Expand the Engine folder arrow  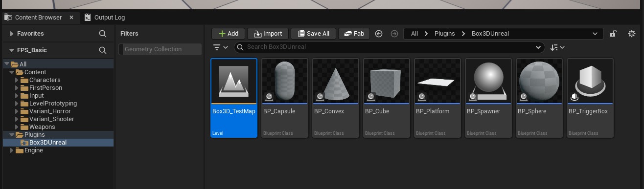(12, 150)
